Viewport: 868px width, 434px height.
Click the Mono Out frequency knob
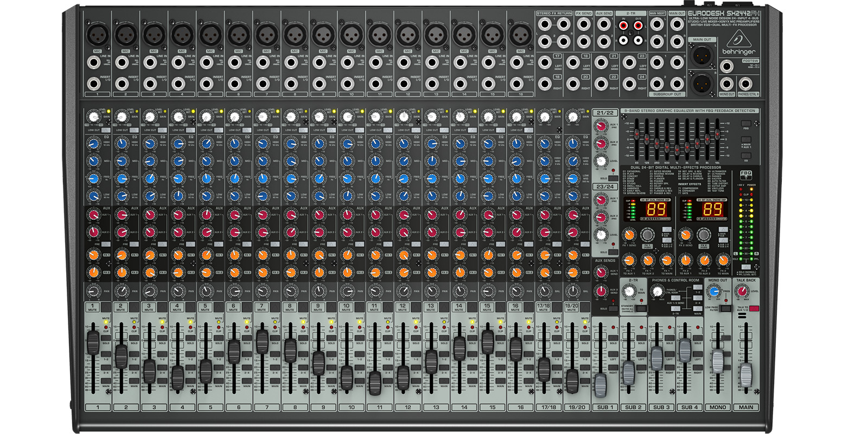714,291
